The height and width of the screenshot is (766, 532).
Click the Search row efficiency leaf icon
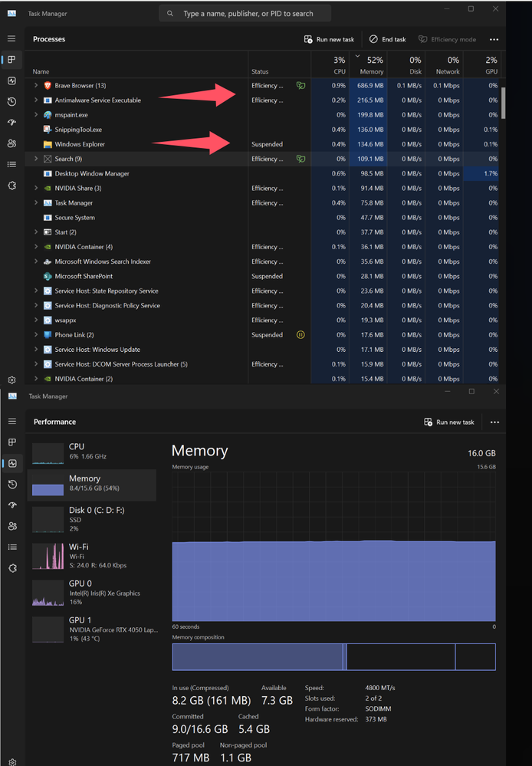pos(301,159)
